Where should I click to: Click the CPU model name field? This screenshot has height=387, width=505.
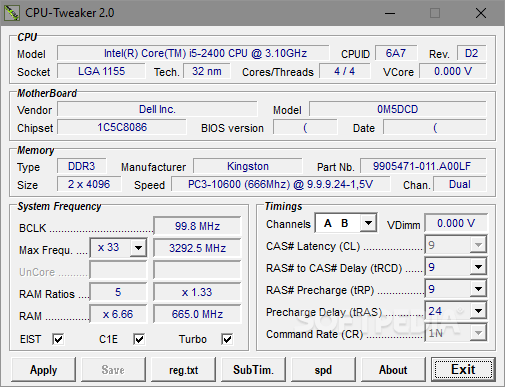[193, 53]
